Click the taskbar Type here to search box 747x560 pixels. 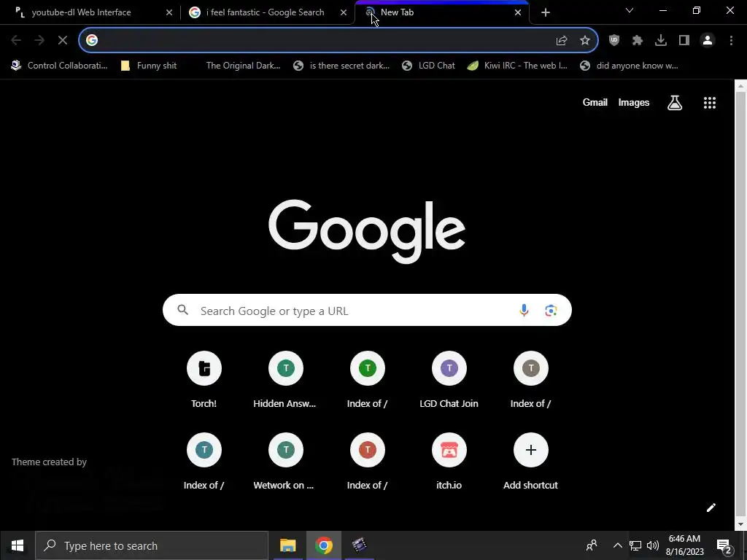152,545
